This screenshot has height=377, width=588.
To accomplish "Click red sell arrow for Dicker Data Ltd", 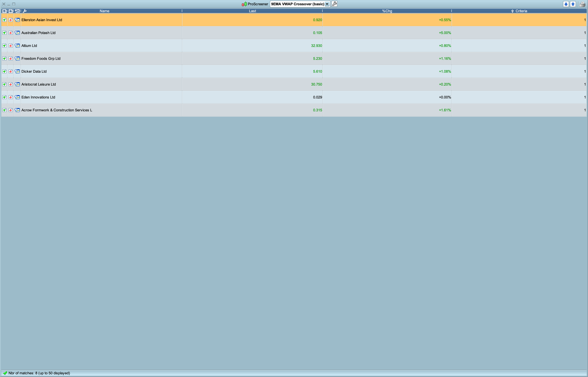I will [x=11, y=72].
